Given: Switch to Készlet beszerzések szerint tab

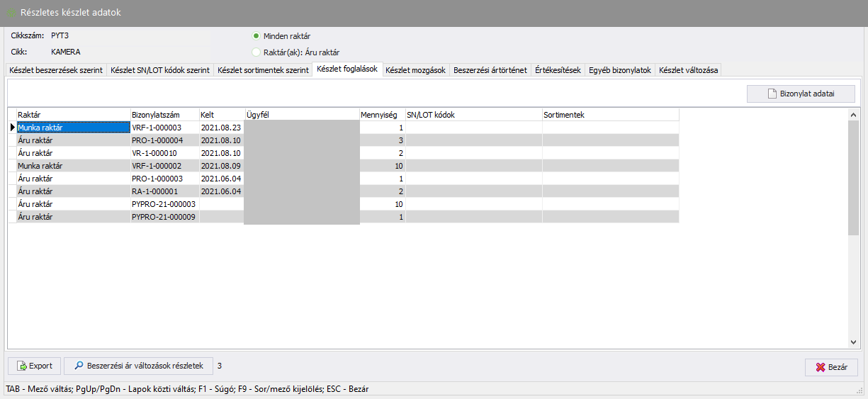Looking at the screenshot, I should (56, 70).
